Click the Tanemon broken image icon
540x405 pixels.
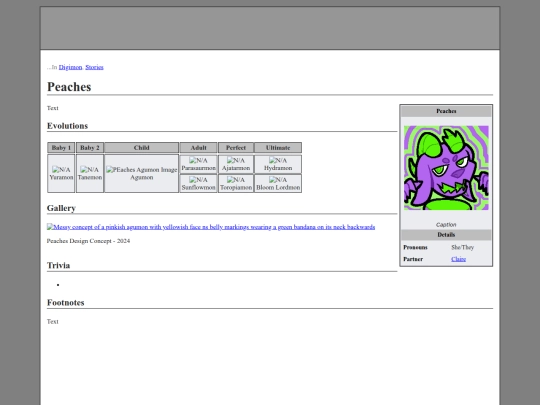[90, 169]
